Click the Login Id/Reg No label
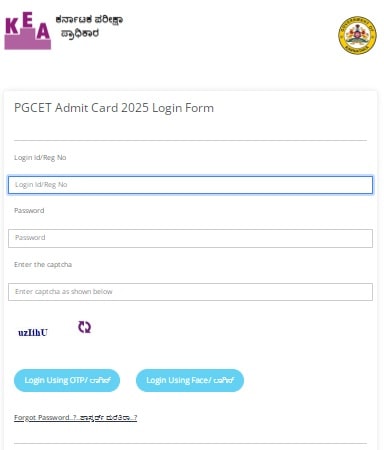 tap(40, 158)
